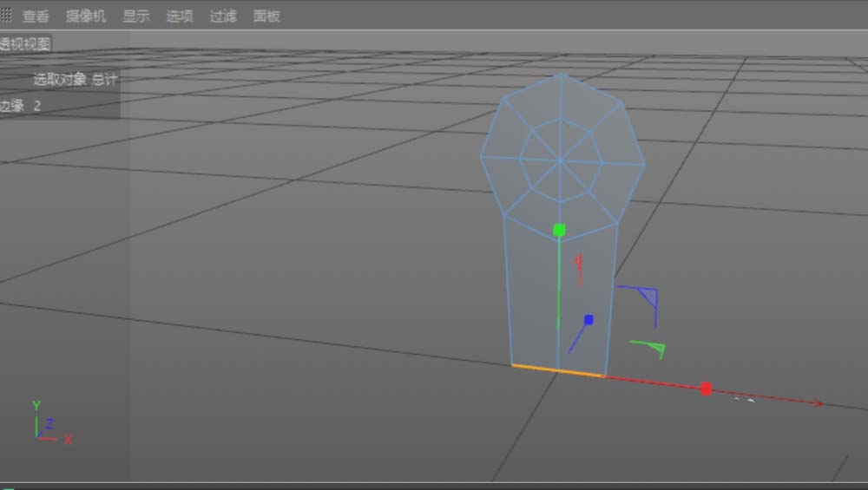868x490 pixels.
Task: Click the red X-axis scale handle
Action: click(x=706, y=389)
